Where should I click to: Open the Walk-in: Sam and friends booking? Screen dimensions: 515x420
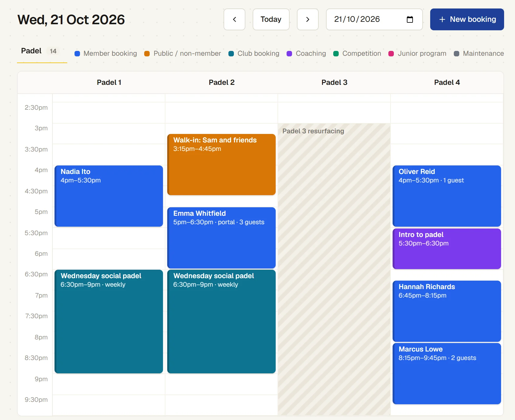coord(221,165)
